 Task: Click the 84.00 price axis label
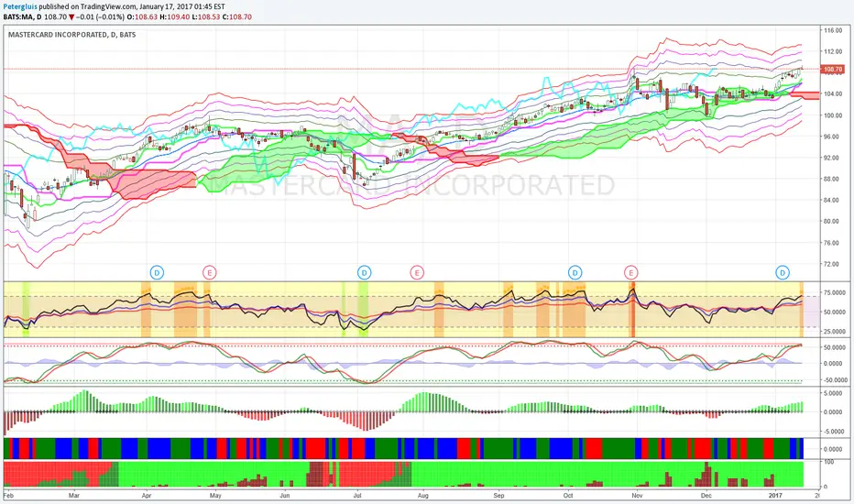(x=833, y=200)
